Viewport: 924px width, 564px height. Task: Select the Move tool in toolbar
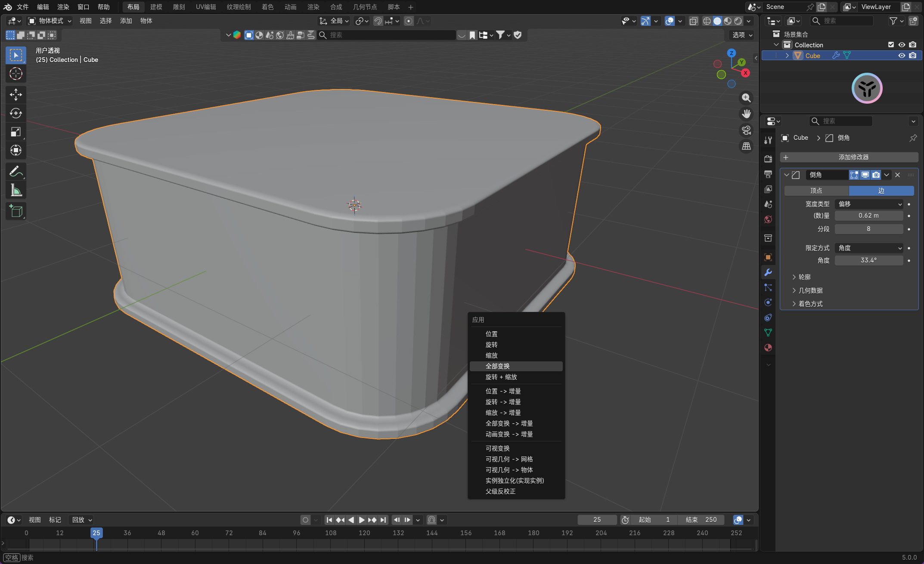16,95
